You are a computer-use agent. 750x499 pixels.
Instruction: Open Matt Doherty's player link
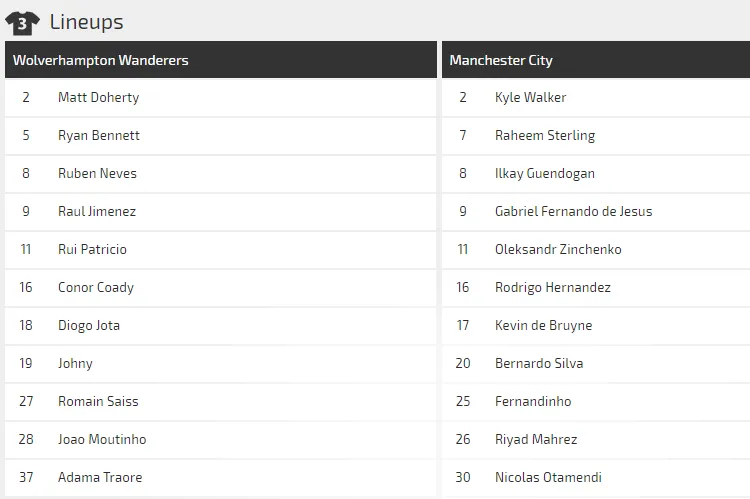(98, 97)
